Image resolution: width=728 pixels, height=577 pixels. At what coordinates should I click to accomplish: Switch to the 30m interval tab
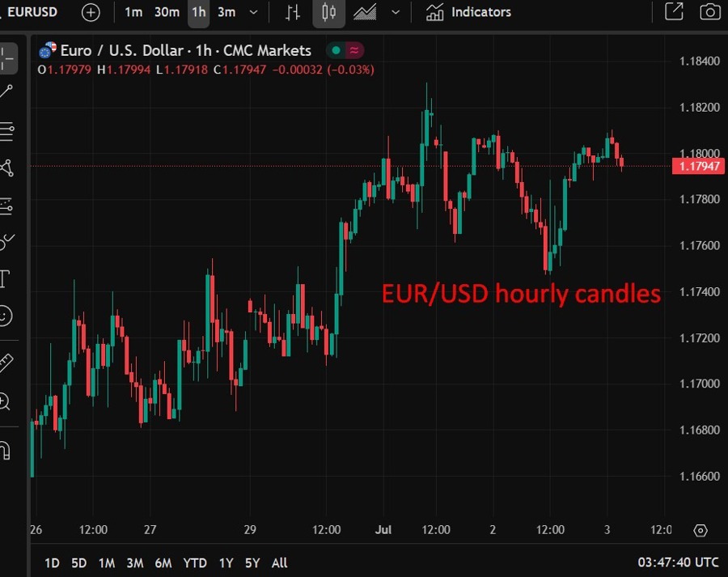(x=167, y=12)
